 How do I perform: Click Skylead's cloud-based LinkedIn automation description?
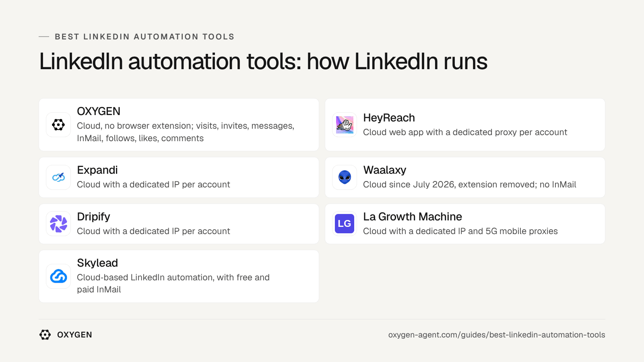pos(173,284)
